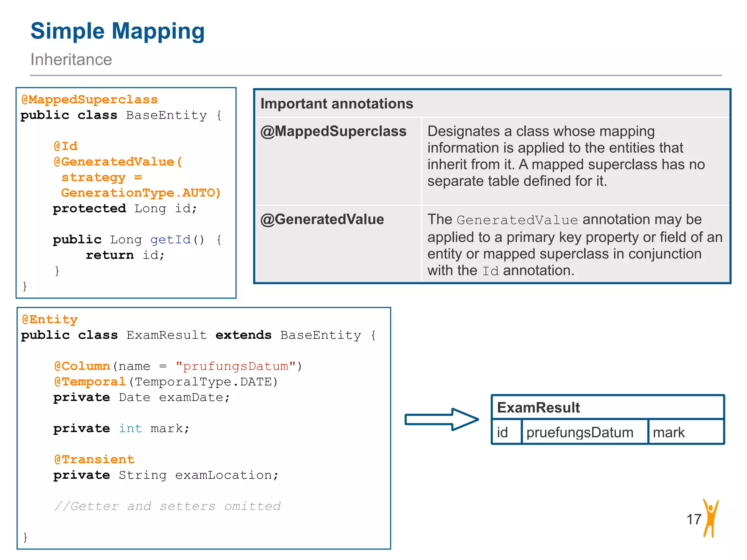Click the int keyword before mark
Screen dimensions: 747x560
click(130, 428)
